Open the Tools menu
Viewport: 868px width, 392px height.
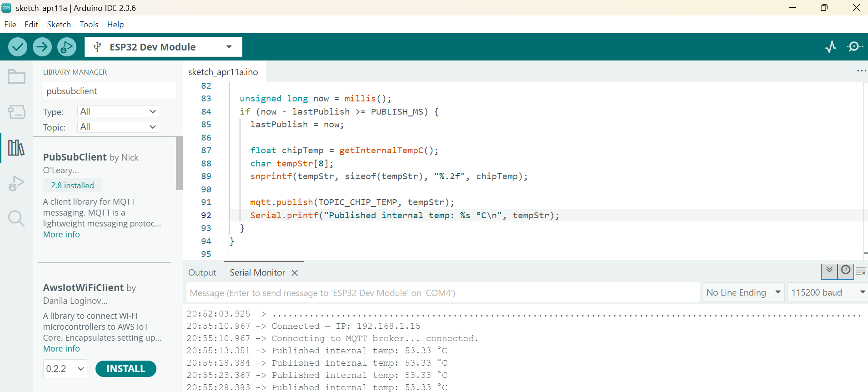(89, 25)
